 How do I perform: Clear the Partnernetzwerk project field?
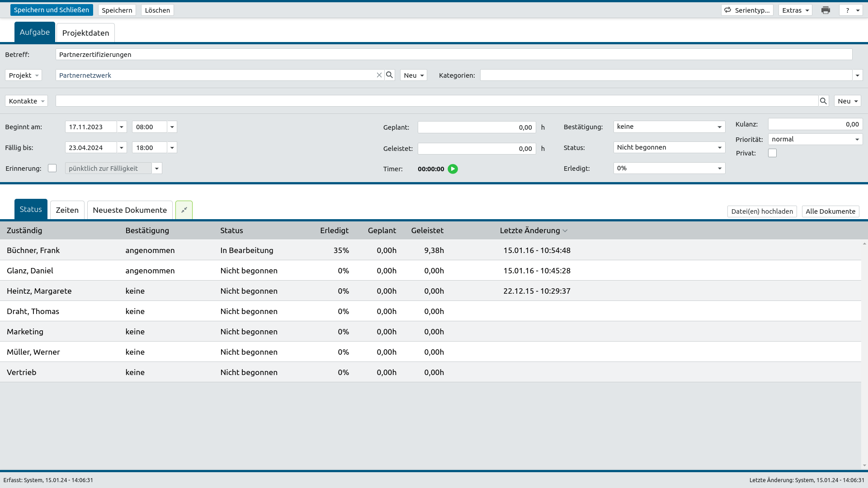pos(379,75)
